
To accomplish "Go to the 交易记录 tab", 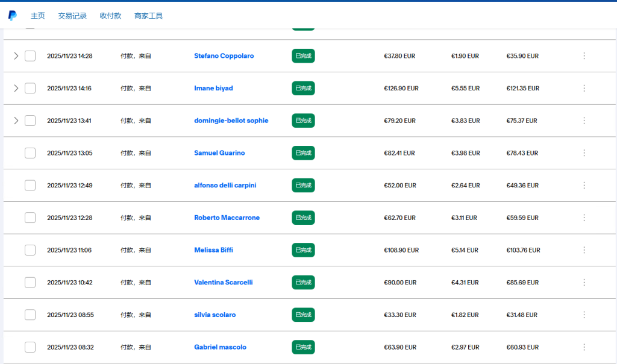I will (72, 16).
